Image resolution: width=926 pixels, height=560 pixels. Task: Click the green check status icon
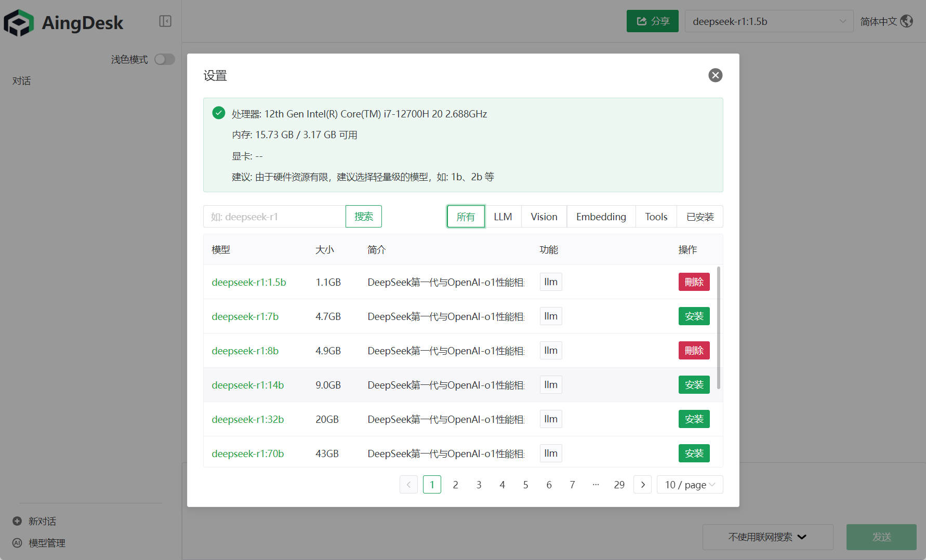pos(219,113)
